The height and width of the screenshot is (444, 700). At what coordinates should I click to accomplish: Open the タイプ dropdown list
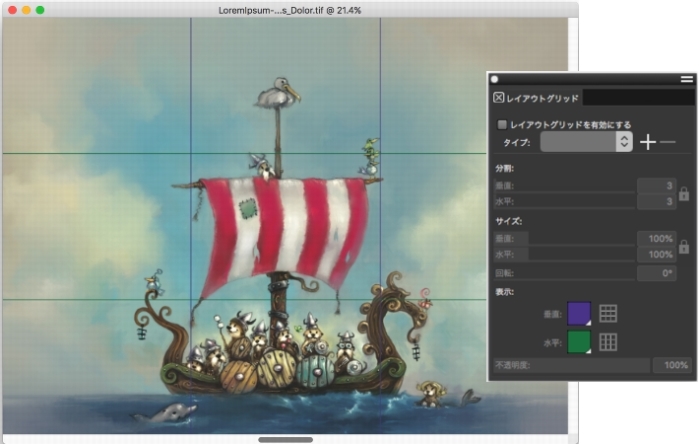tap(586, 142)
